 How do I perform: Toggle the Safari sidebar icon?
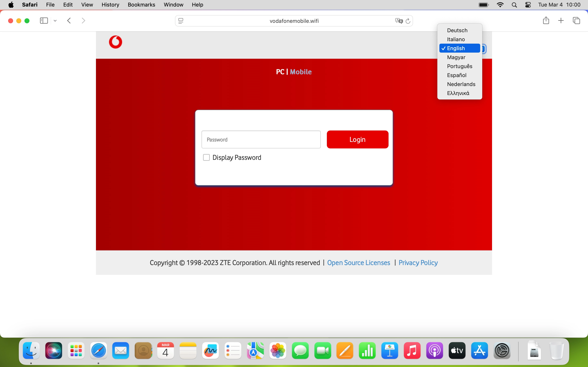tap(44, 21)
